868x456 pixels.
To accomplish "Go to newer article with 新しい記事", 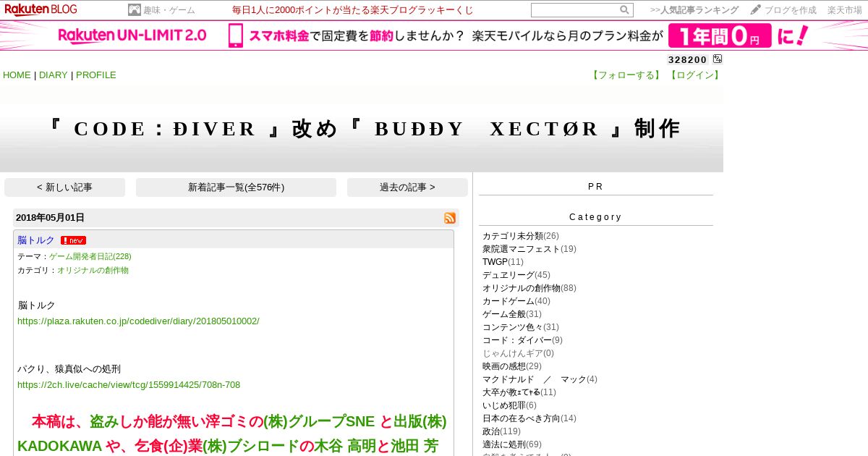I will (64, 187).
